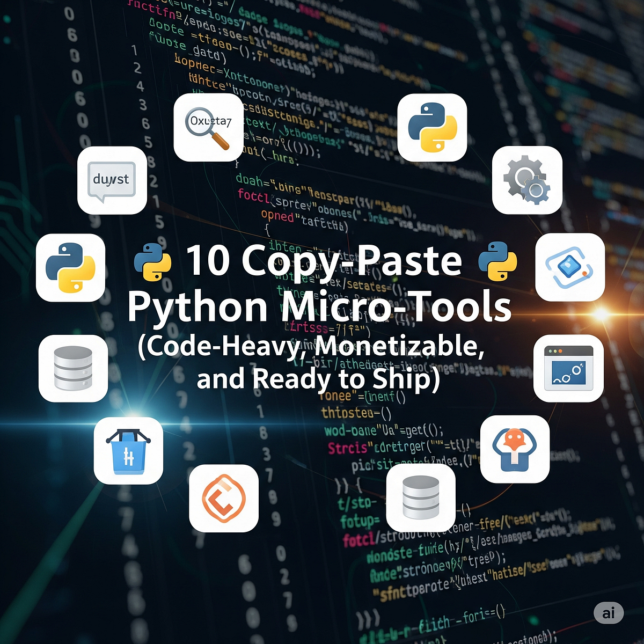The width and height of the screenshot is (644, 644).
Task: Click the bottom-center database cylinder icon
Action: 420,499
